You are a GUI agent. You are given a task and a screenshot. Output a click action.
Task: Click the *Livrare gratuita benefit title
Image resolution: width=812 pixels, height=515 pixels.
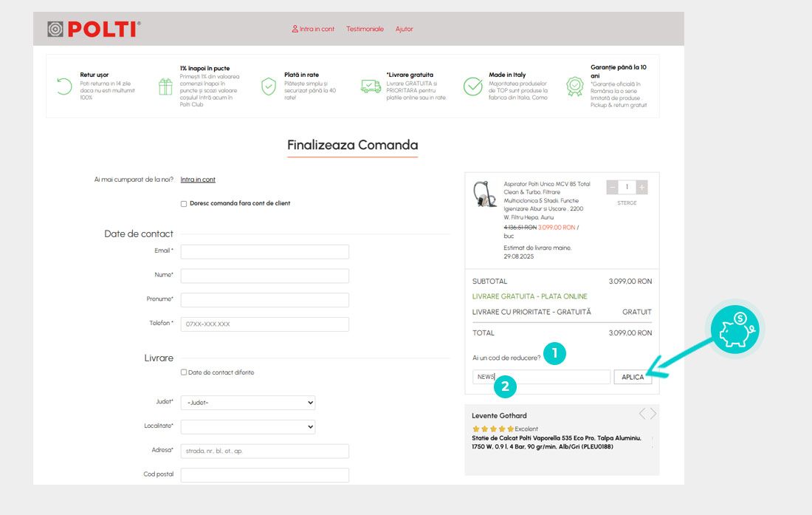tap(410, 75)
